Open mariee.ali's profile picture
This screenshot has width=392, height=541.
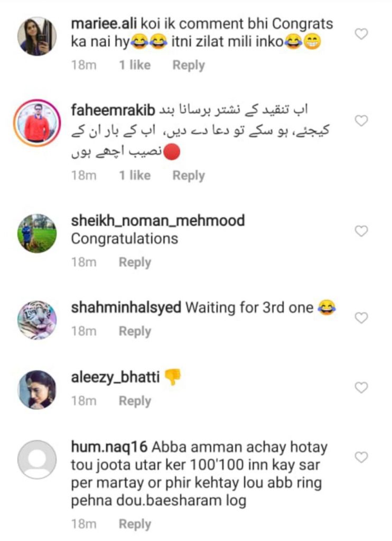point(37,36)
